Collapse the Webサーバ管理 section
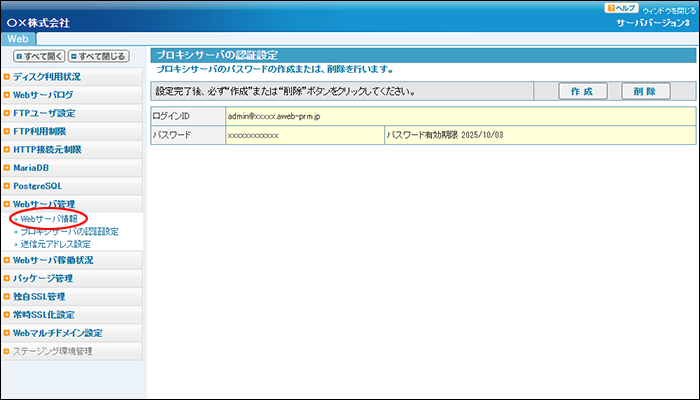Image resolution: width=700 pixels, height=400 pixels. tap(44, 204)
